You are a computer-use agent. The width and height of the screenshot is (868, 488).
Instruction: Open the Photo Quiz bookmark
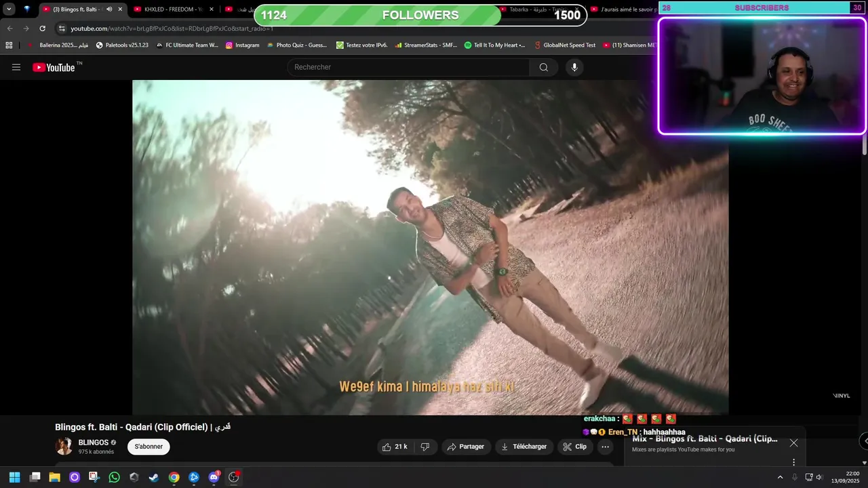[297, 45]
